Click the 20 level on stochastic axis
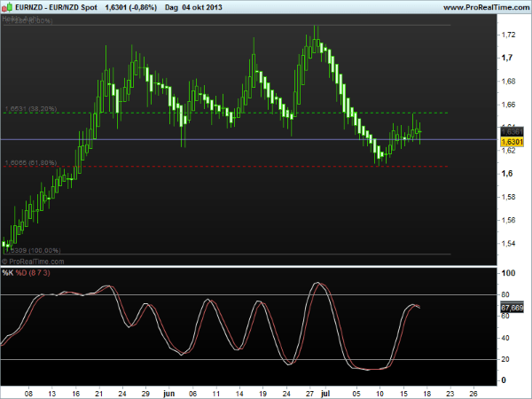 (x=505, y=359)
